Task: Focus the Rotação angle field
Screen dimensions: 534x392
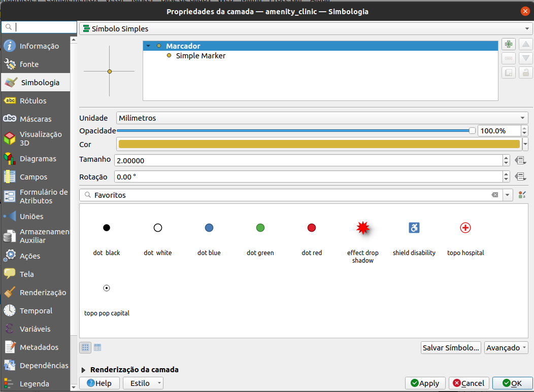Action: coord(309,176)
